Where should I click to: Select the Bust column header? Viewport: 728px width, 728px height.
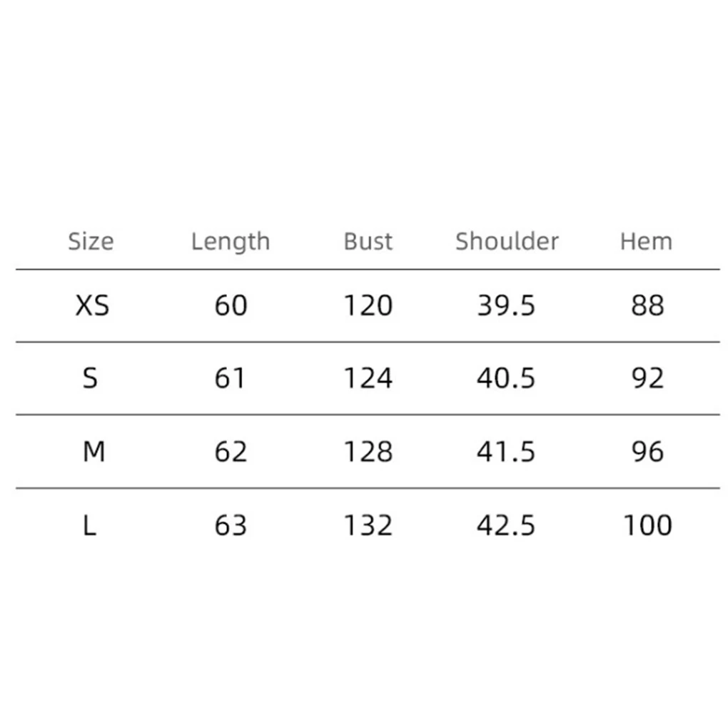368,242
